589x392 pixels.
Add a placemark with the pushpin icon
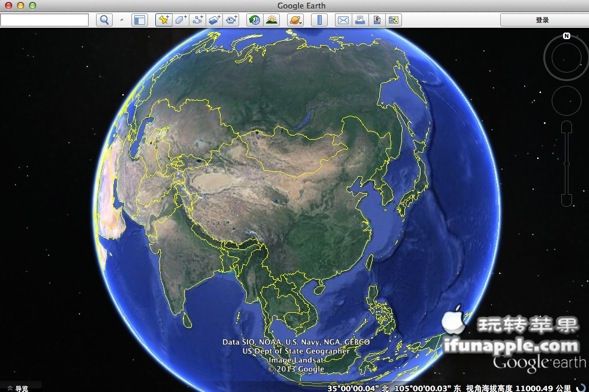tap(164, 20)
